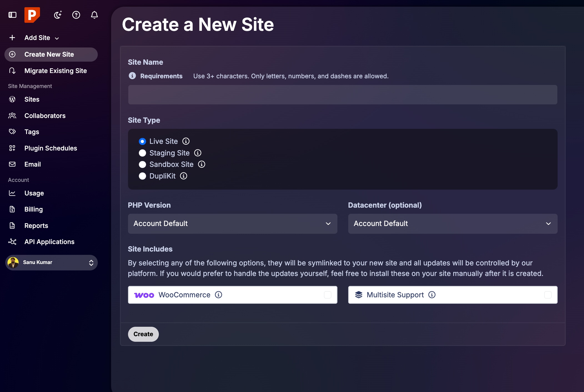Switch to Migrate Existing Site

tap(55, 71)
